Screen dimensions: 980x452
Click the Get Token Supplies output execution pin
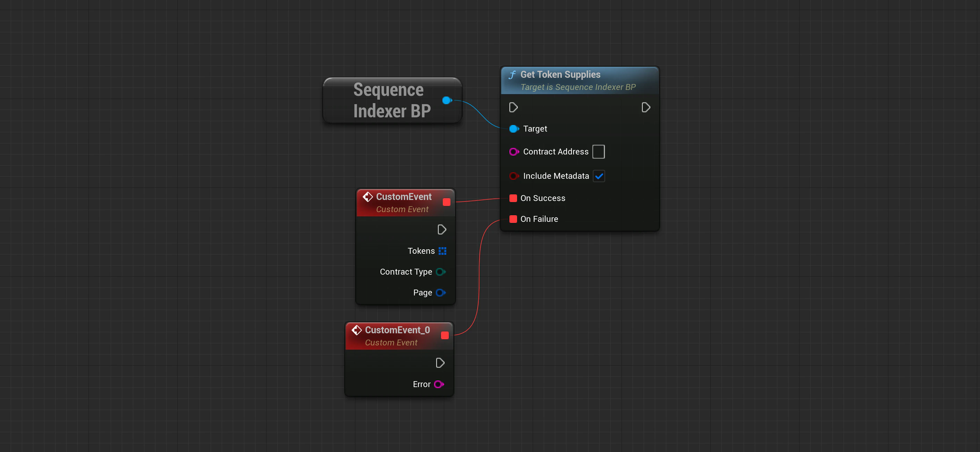coord(645,107)
